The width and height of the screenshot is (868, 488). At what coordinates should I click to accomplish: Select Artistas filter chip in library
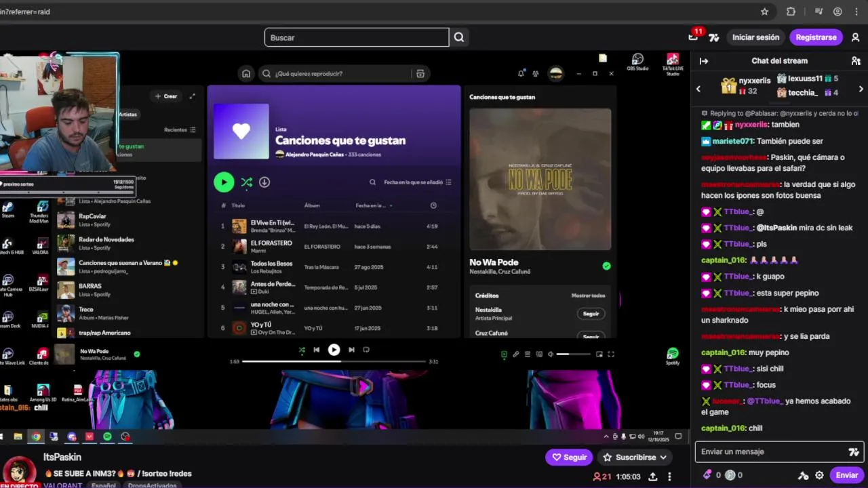[x=128, y=115]
